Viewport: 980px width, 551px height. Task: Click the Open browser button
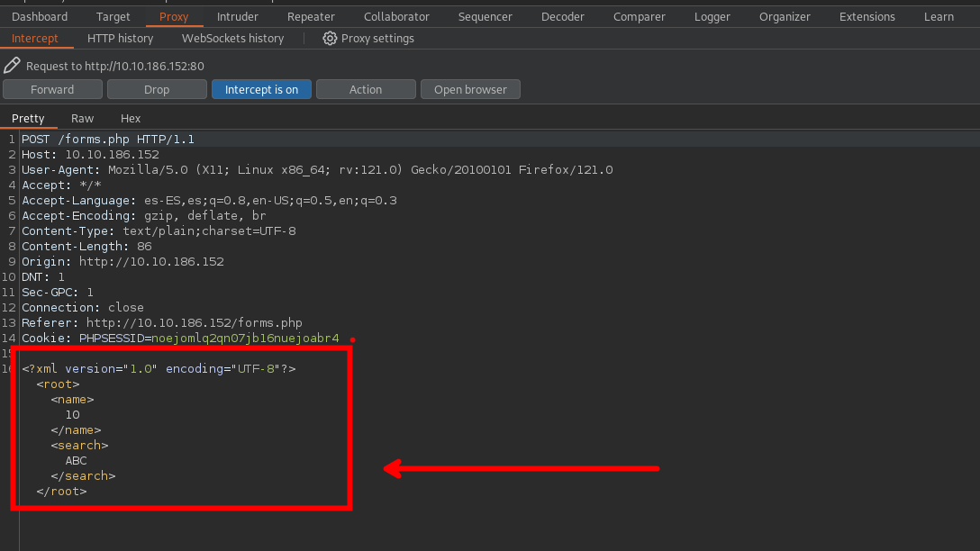(470, 90)
